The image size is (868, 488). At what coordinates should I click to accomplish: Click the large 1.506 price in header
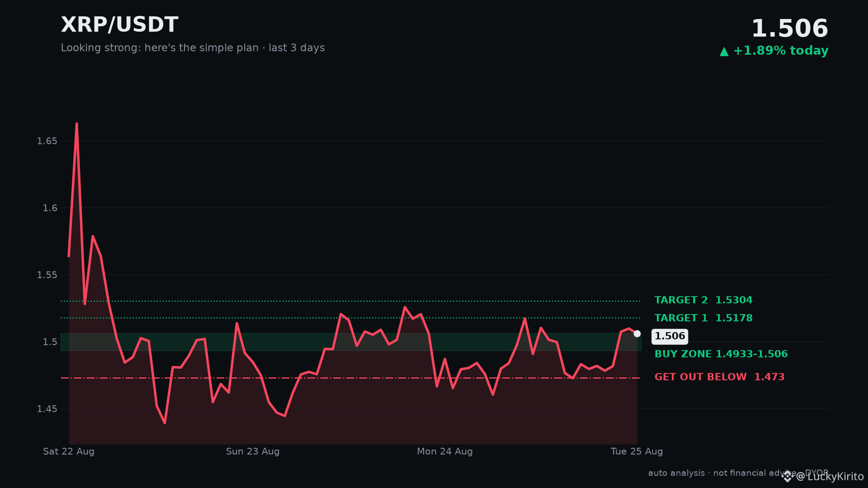tap(789, 28)
